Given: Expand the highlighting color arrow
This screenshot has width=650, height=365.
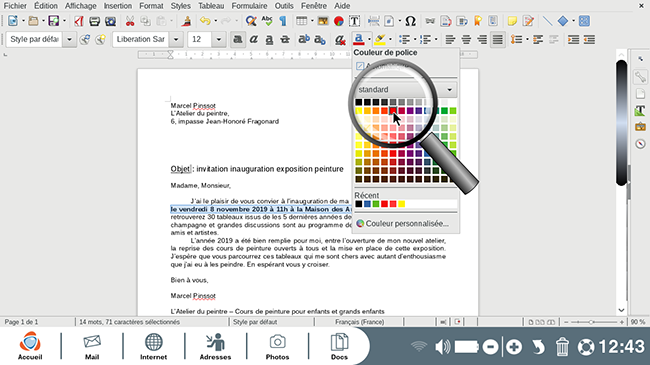Looking at the screenshot, I should coord(390,39).
